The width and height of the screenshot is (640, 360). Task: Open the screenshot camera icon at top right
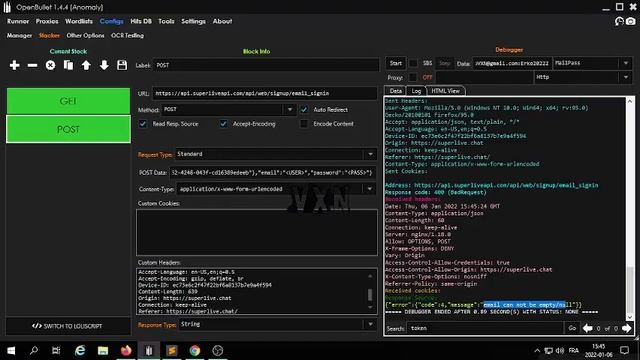click(631, 21)
